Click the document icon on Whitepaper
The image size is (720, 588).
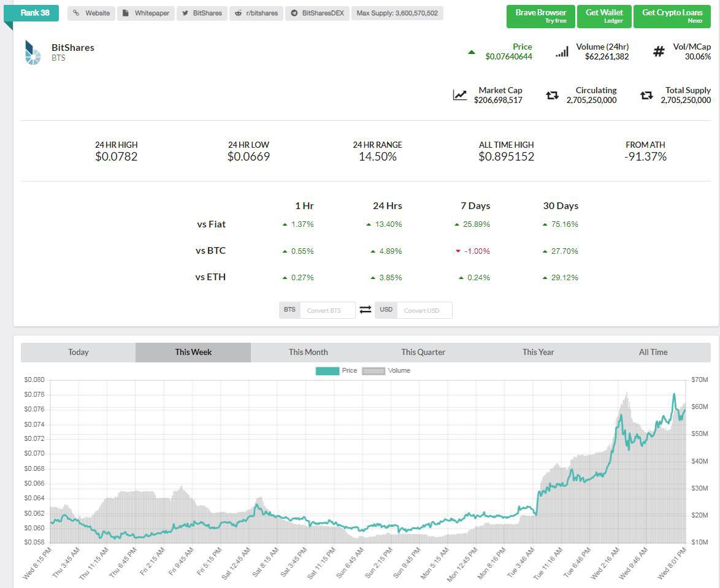pos(125,13)
